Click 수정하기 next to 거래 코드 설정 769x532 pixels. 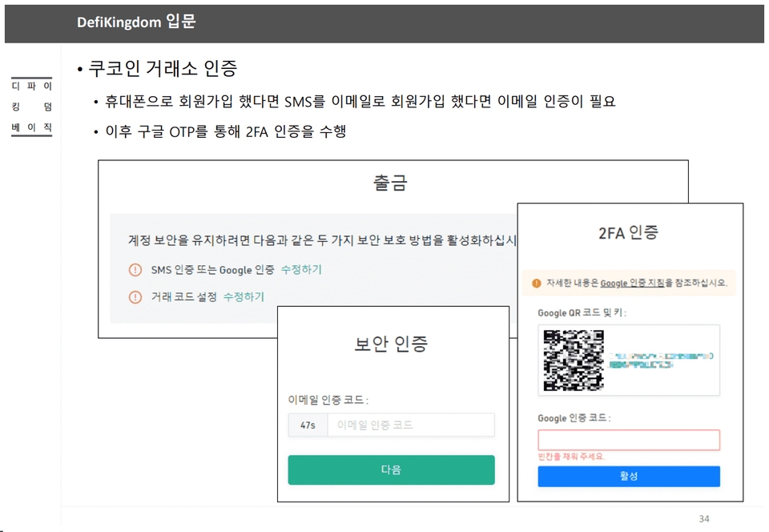click(244, 297)
